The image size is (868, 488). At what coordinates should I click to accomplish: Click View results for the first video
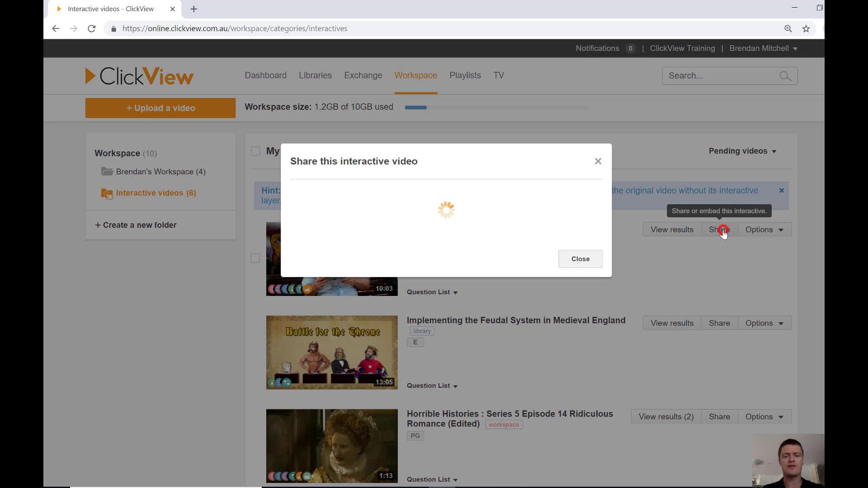672,230
